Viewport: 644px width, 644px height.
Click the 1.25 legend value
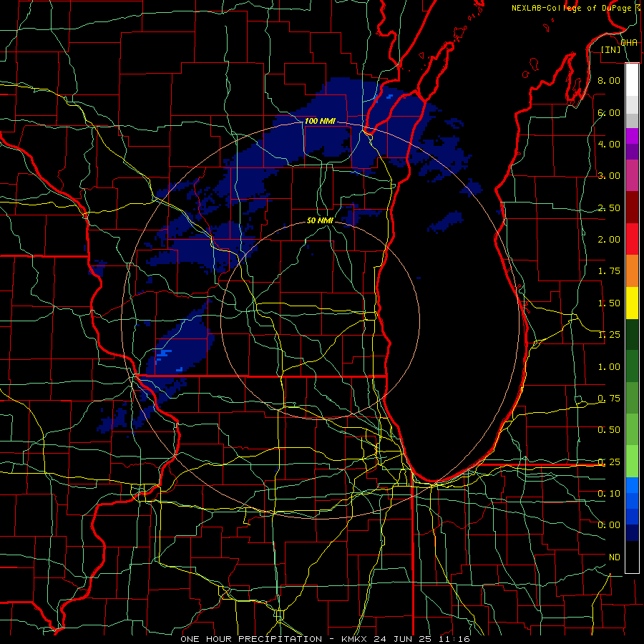[x=609, y=335]
